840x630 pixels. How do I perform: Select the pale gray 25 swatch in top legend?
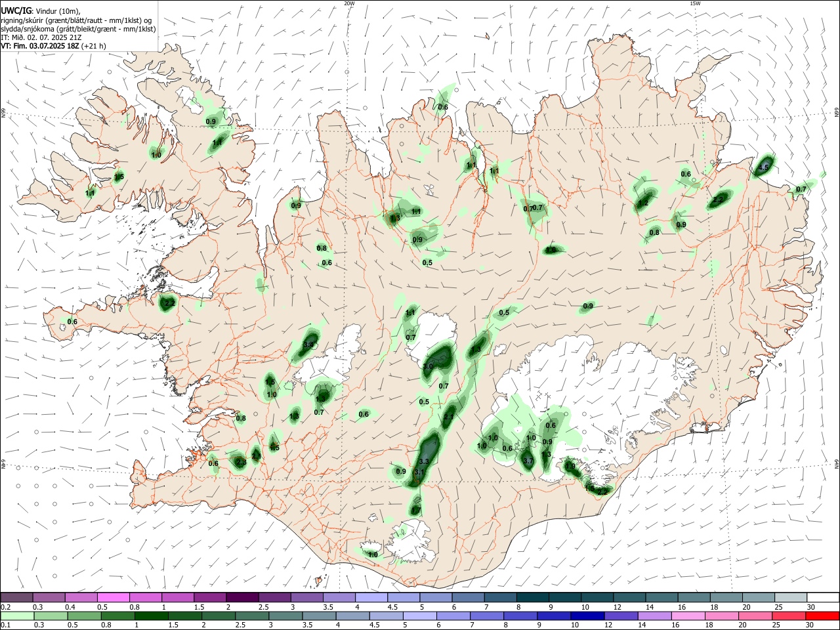click(791, 597)
